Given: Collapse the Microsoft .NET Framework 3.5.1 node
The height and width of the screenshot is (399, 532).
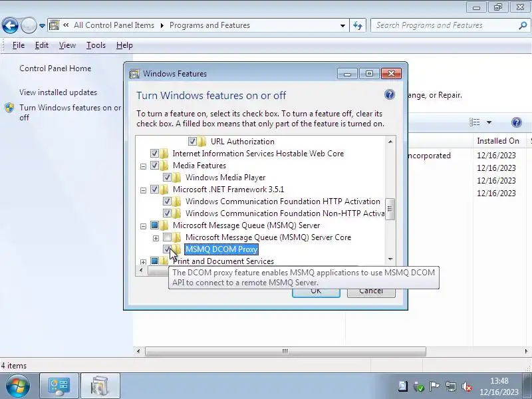Looking at the screenshot, I should tap(143, 190).
